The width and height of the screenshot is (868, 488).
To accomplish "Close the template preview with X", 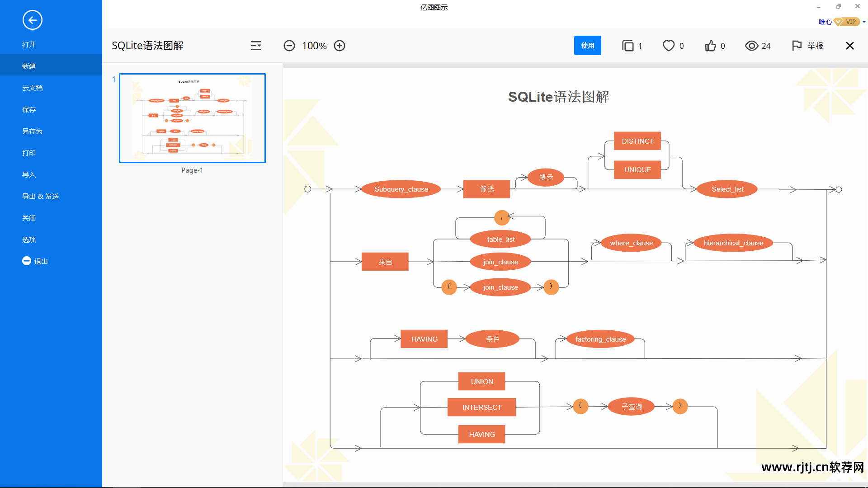I will pyautogui.click(x=850, y=46).
